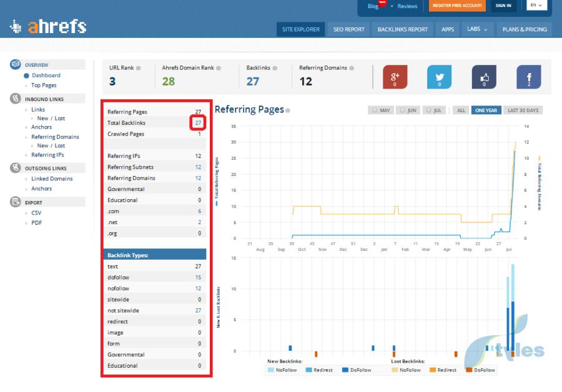The image size is (562, 392).
Task: Open the SITE EXPLORER tab
Action: point(301,29)
